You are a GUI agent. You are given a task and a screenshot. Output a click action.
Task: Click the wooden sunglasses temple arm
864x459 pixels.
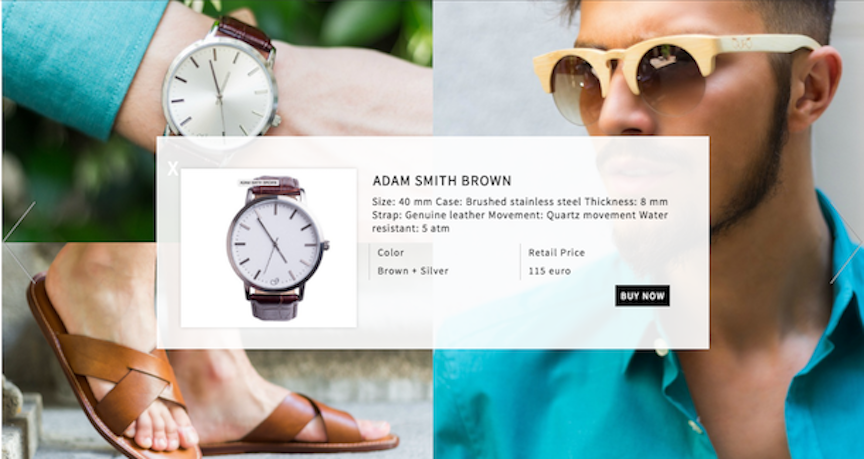coord(766,44)
